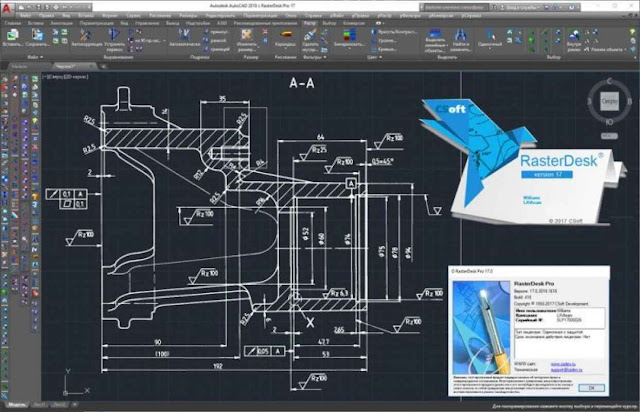Viewport: 640px width, 412px height.
Task: Switch to the Растр ribbon tab
Action: point(310,23)
